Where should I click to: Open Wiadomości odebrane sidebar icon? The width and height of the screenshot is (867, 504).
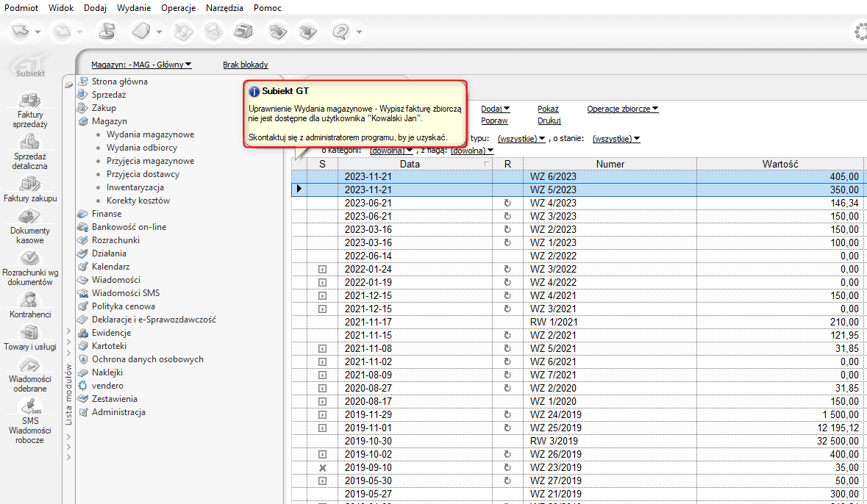(x=30, y=364)
